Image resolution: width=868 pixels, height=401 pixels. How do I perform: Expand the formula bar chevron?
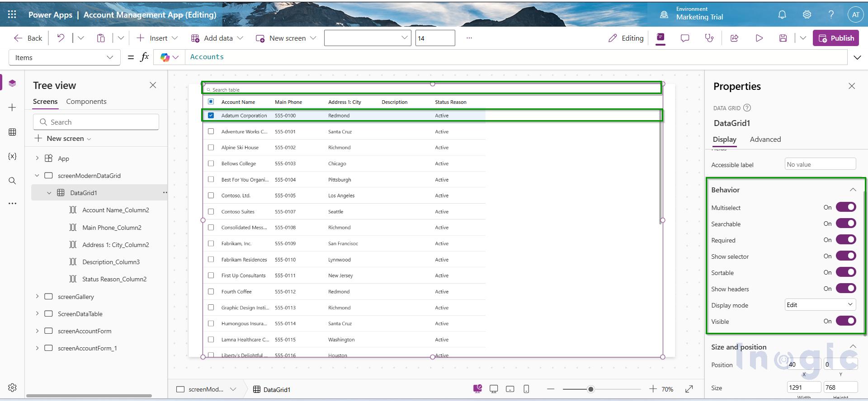pyautogui.click(x=857, y=57)
